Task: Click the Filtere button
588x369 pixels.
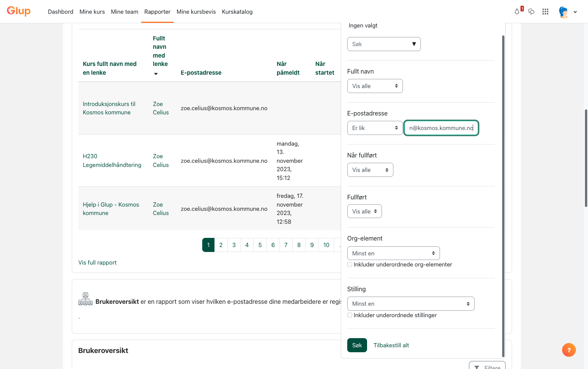Action: tap(487, 366)
